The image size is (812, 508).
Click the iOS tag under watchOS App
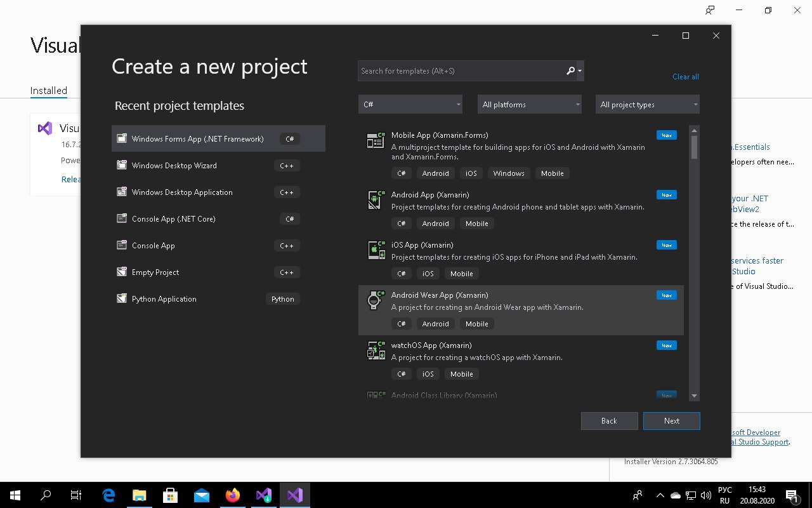tap(428, 374)
